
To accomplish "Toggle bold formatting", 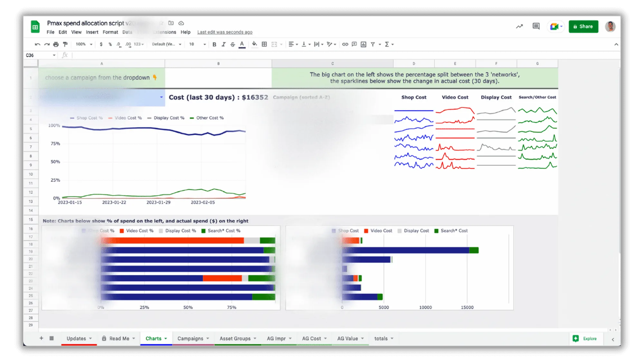I will pyautogui.click(x=214, y=44).
